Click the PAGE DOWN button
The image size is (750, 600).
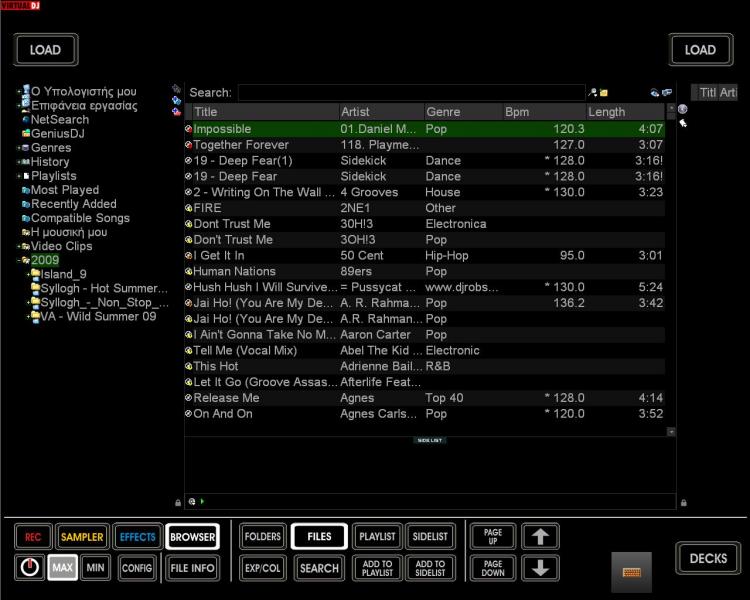pos(493,568)
